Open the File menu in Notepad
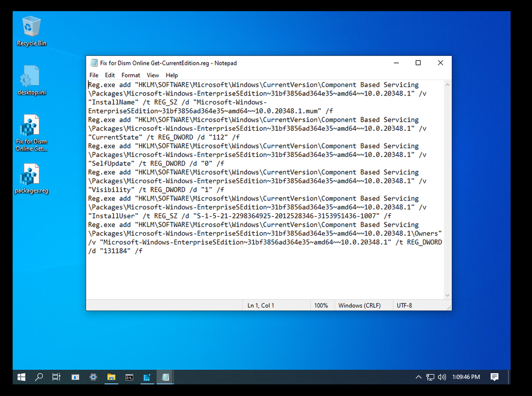This screenshot has height=396, width=532. [x=94, y=75]
